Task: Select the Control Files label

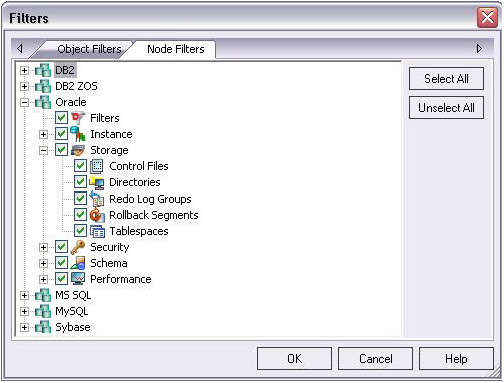Action: pyautogui.click(x=139, y=166)
